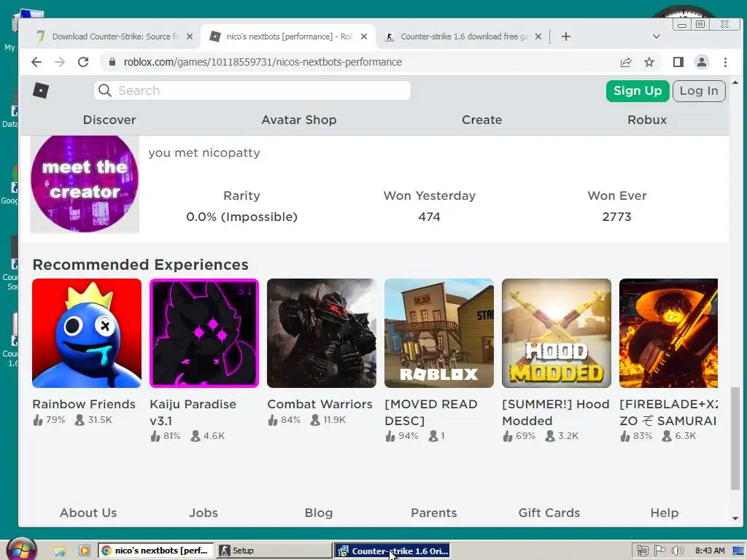Screen dimensions: 747x560
Task: Click the Combat Warriors title link
Action: pos(320,404)
